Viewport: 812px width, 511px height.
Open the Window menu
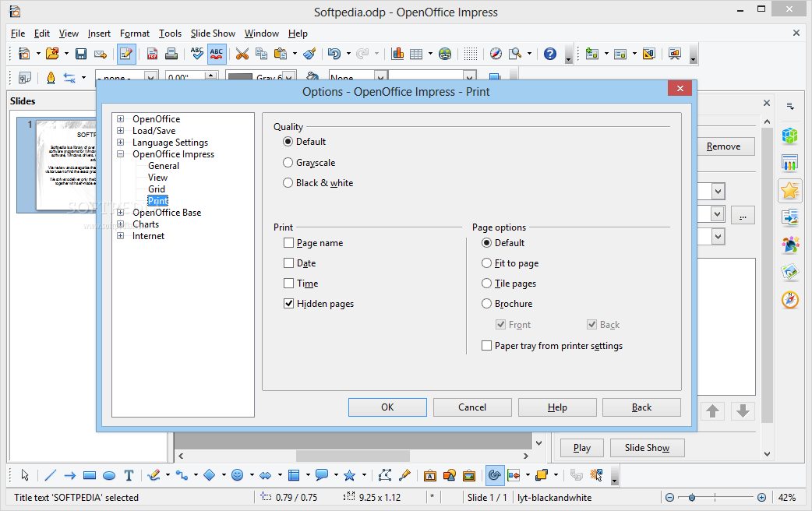[262, 33]
